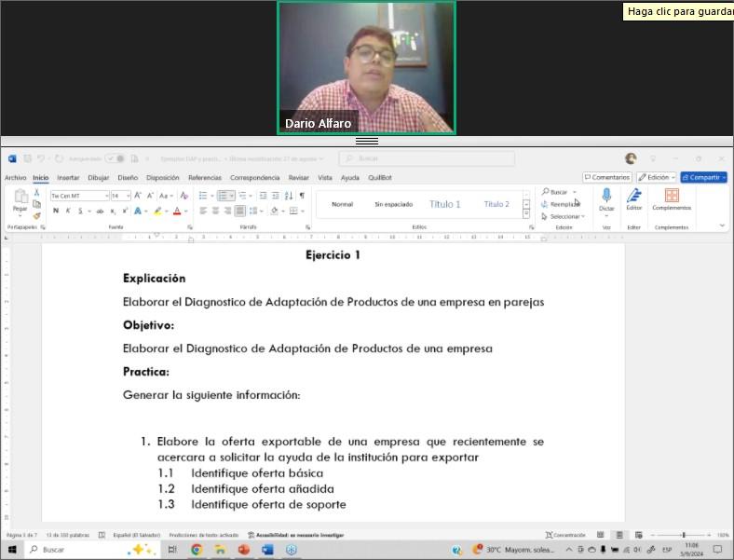Switch to the Referencias tab
This screenshot has height=560, width=734.
pos(205,177)
